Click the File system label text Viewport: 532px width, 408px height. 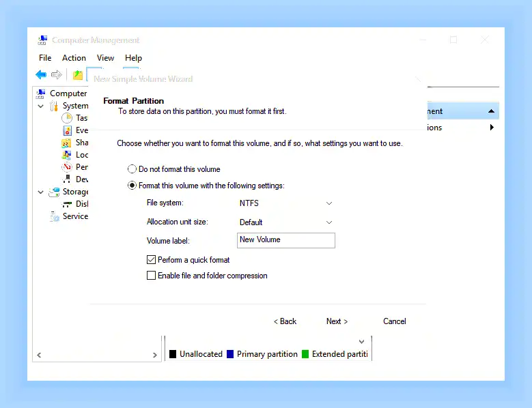click(x=165, y=203)
